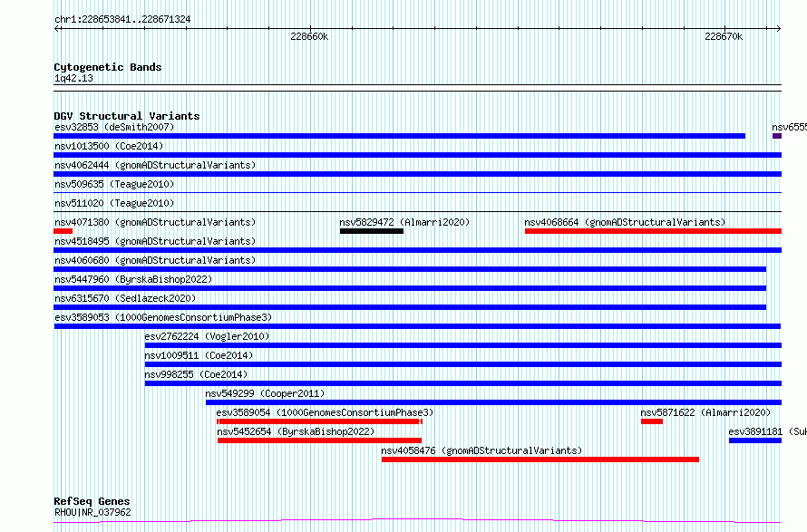
Task: Open nsv5447960 (ByrskaBishop2022) label
Action: tap(133, 279)
